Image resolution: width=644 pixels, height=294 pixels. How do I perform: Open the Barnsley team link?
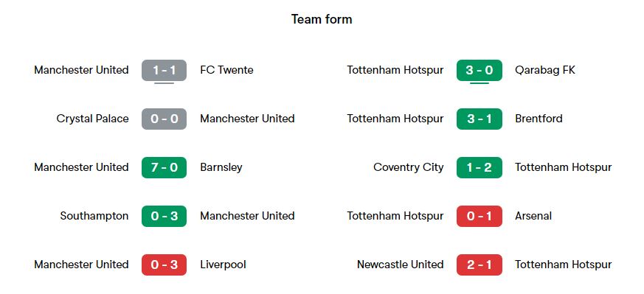coord(221,167)
